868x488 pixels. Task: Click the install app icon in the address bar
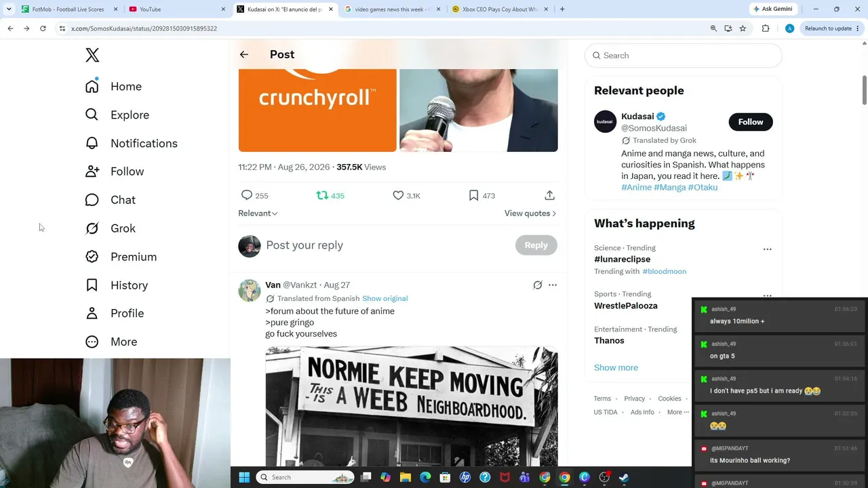728,28
